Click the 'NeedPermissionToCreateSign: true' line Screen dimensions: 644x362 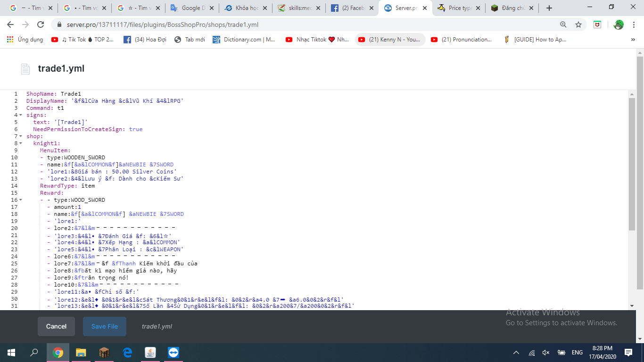[x=88, y=129]
